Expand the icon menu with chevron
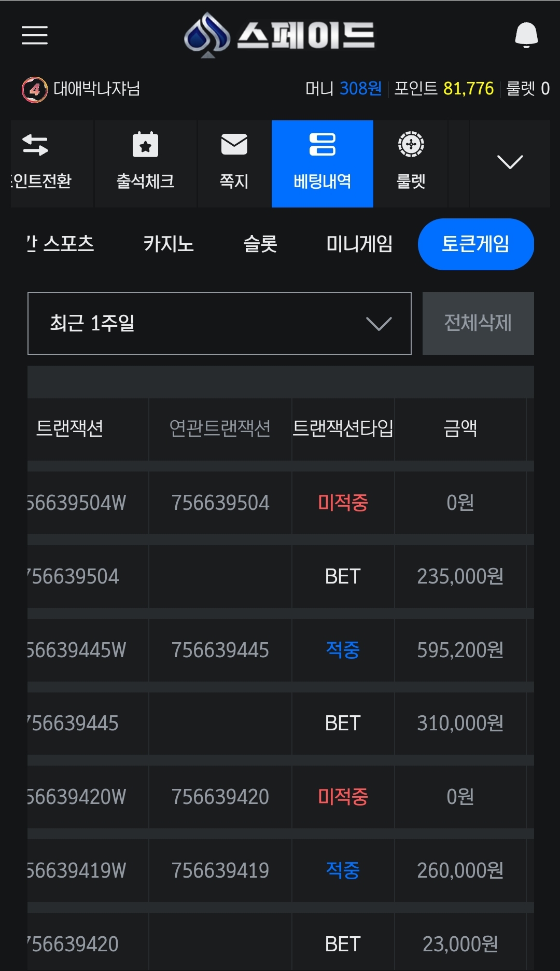The height and width of the screenshot is (971, 560). pyautogui.click(x=510, y=162)
